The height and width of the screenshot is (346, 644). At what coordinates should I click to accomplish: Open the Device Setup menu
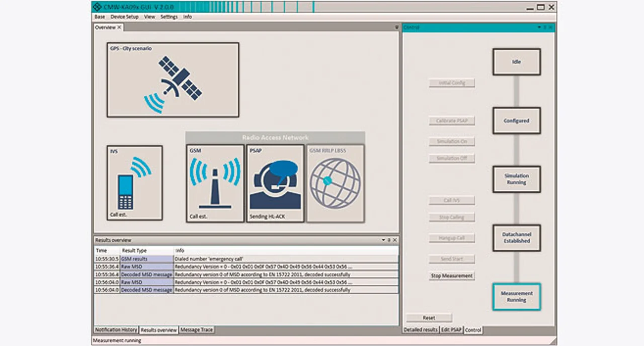point(124,17)
